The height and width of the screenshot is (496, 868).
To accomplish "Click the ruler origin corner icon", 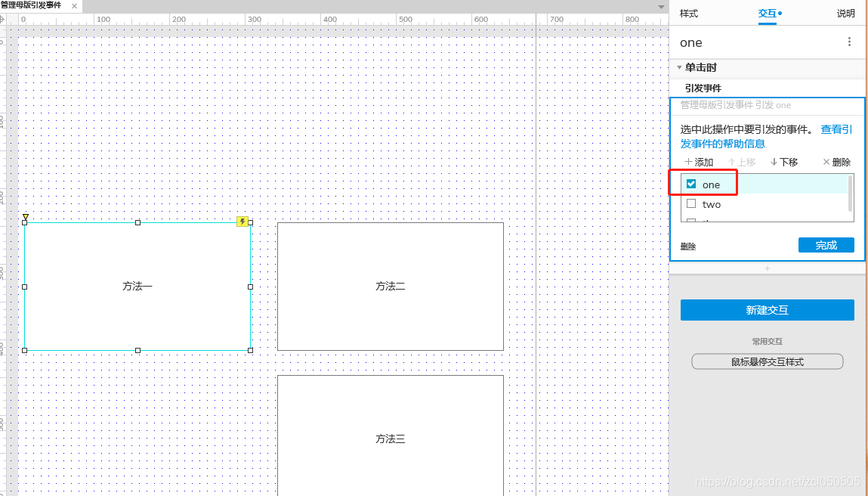I will point(2,19).
